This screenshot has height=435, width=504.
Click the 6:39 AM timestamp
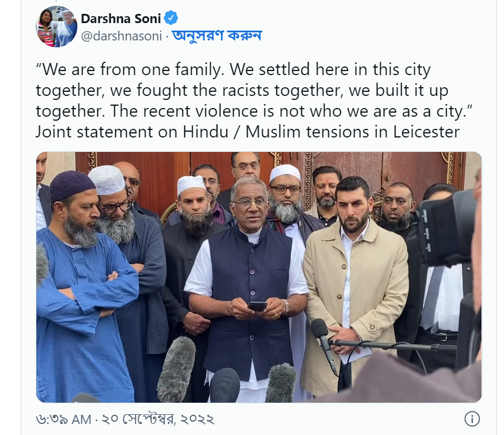64,419
